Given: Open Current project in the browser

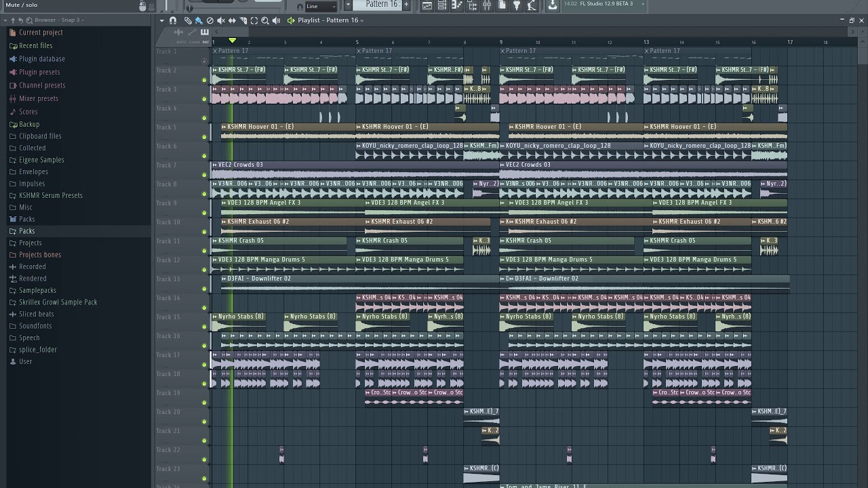Looking at the screenshot, I should point(41,33).
